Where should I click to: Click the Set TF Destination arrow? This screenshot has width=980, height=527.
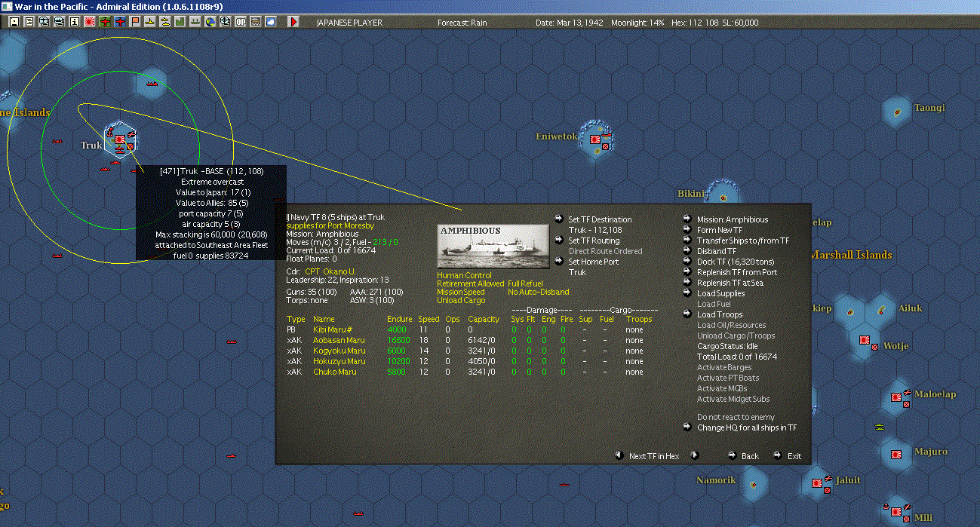point(559,219)
